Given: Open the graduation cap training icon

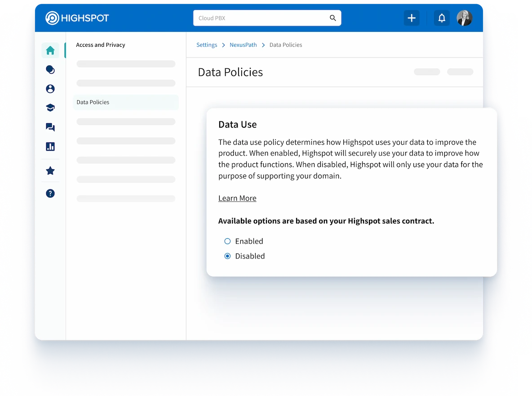Looking at the screenshot, I should point(50,107).
